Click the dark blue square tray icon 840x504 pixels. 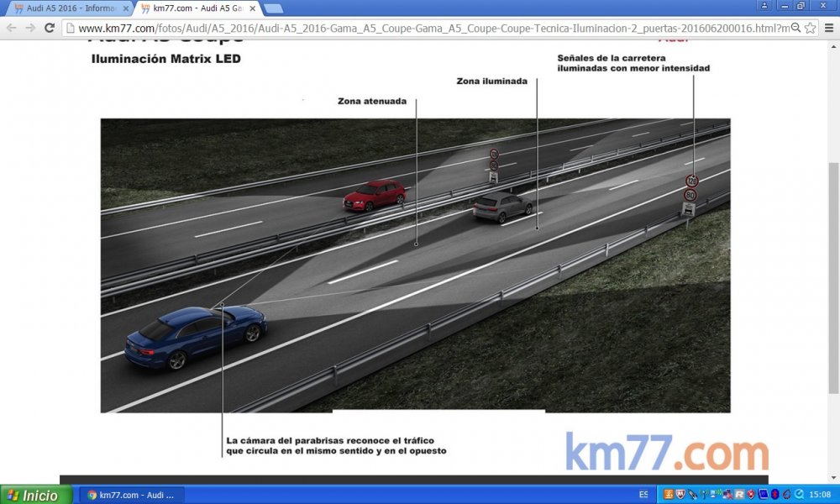click(x=763, y=495)
